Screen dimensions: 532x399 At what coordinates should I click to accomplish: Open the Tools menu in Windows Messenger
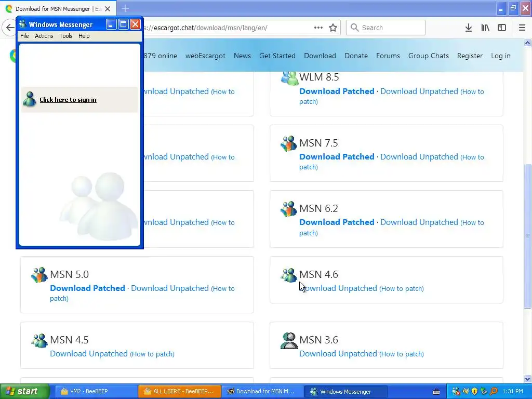click(x=66, y=36)
